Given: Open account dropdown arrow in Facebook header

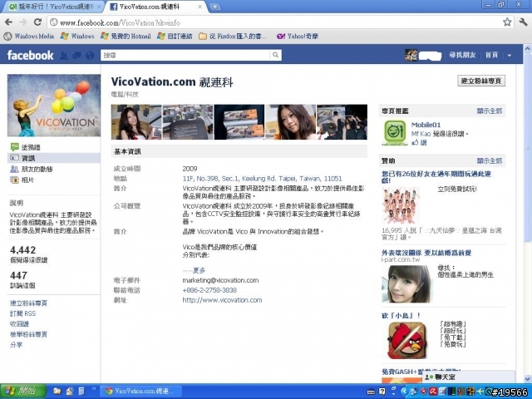Looking at the screenshot, I should (510, 56).
